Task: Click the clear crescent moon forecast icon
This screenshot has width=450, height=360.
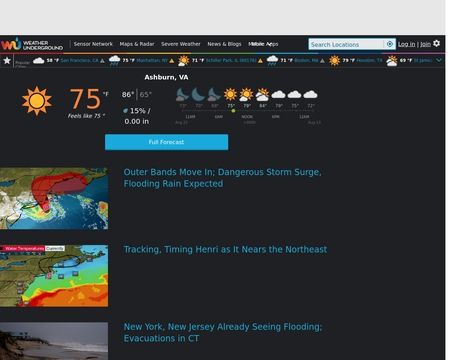Action: 198,95
